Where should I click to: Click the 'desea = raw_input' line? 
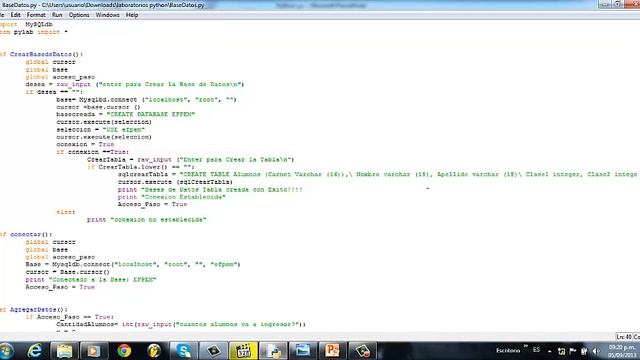[x=135, y=84]
